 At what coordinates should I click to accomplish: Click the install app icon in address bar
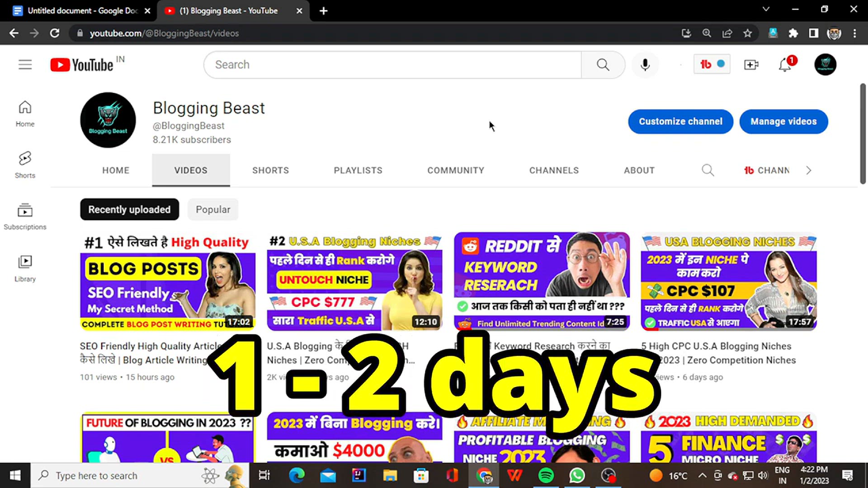click(686, 33)
